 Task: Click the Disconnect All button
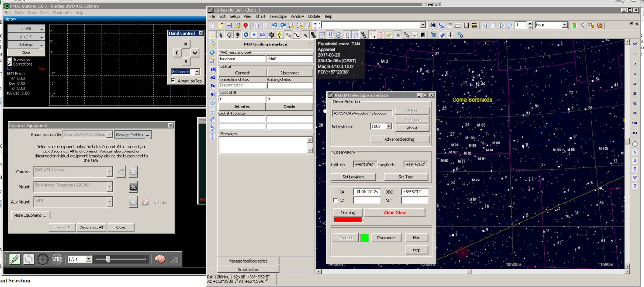(x=91, y=227)
